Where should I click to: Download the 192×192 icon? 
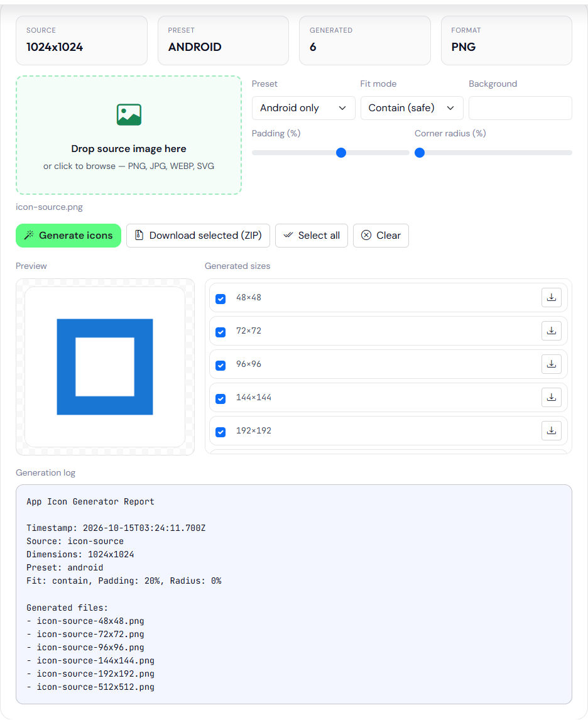click(552, 431)
